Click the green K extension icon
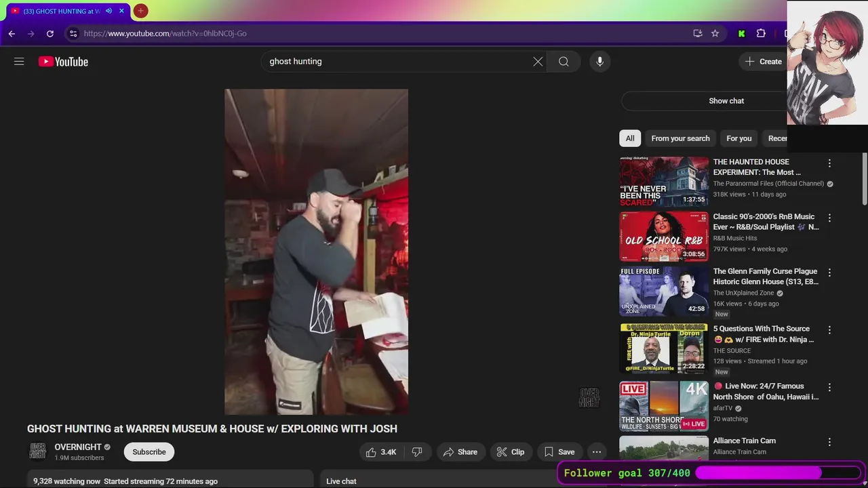Viewport: 868px width, 488px height. pyautogui.click(x=741, y=33)
